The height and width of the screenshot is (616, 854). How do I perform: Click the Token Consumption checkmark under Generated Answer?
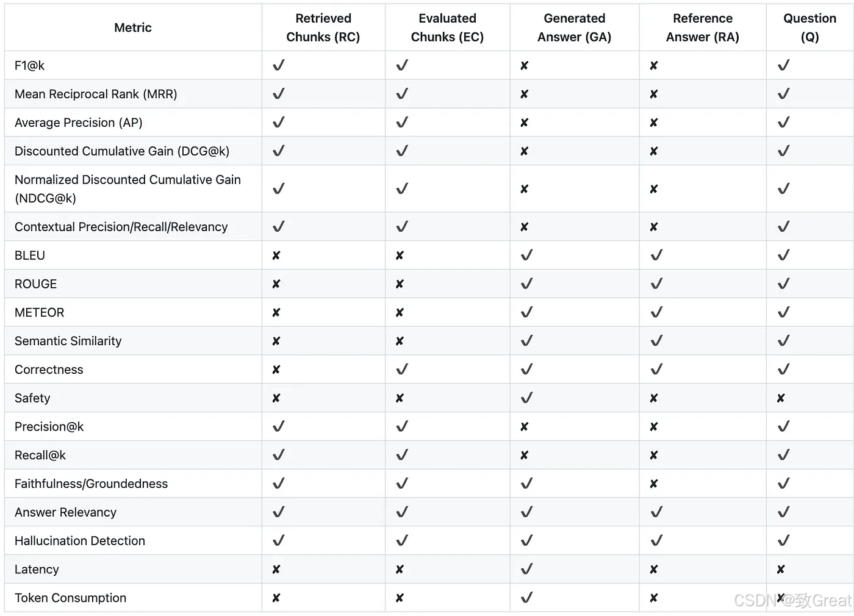(527, 598)
